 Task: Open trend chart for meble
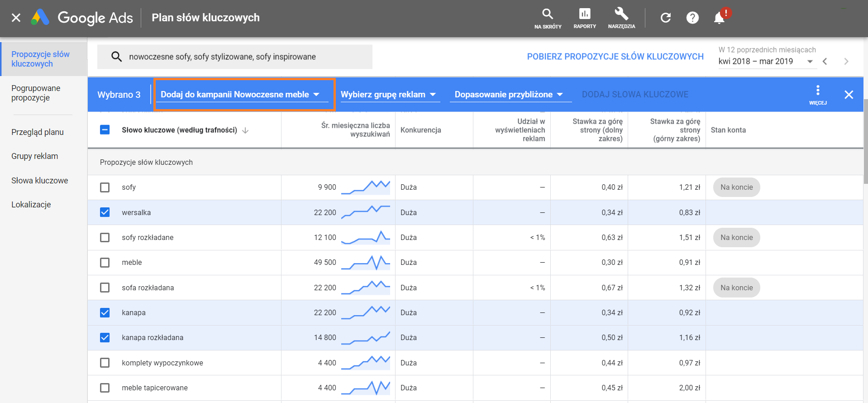pos(366,263)
